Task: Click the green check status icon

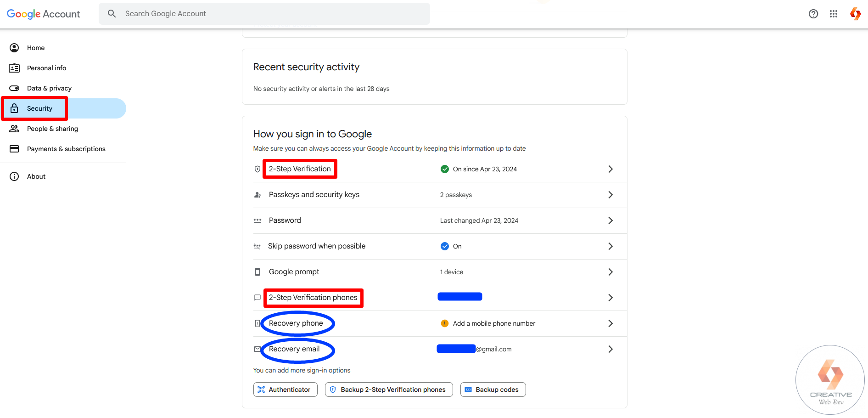Action: point(445,169)
